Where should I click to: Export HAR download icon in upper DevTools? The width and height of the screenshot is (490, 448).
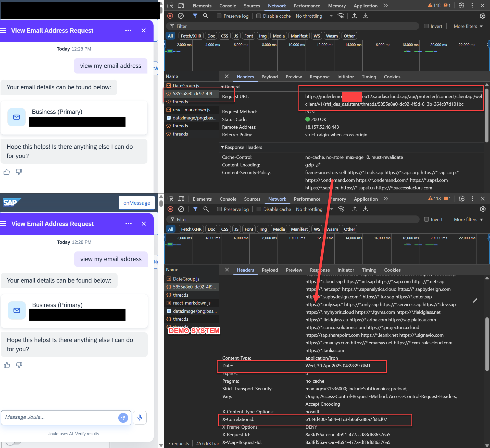click(x=365, y=16)
